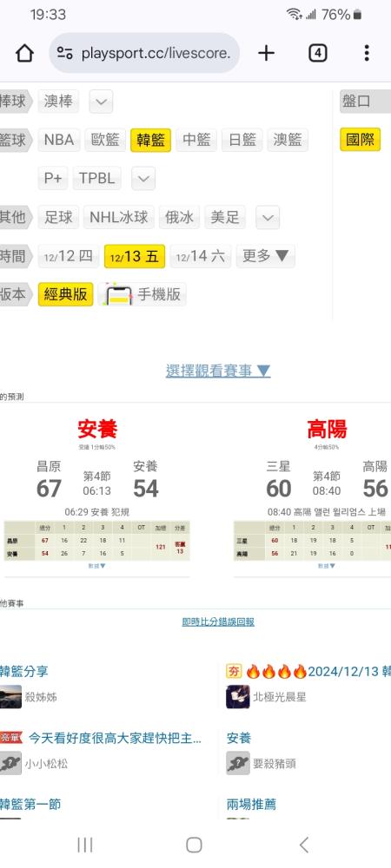Expand the other sports dropdown arrow next to 美足
Screen dimensions: 391x868
point(268,218)
